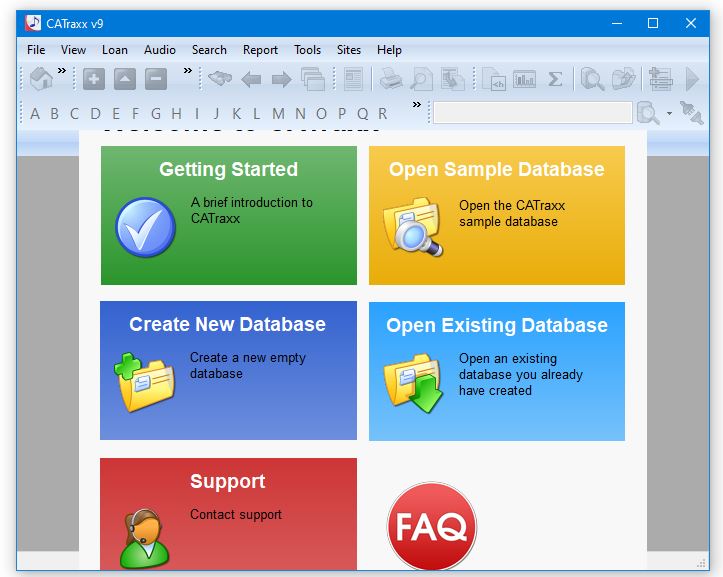Click the blue checkmark Getting Started icon
This screenshot has width=723, height=577.
[x=145, y=227]
